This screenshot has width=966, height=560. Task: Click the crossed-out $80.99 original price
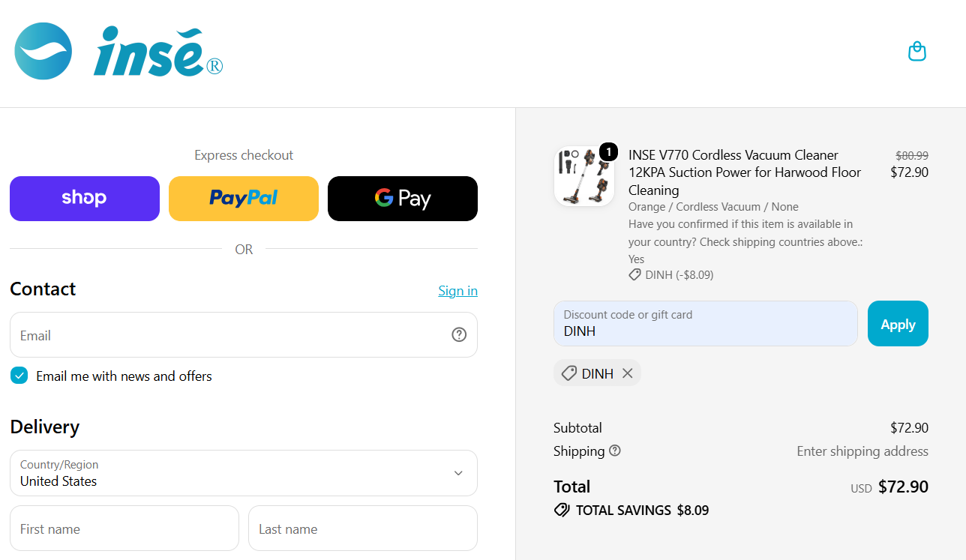pyautogui.click(x=912, y=156)
